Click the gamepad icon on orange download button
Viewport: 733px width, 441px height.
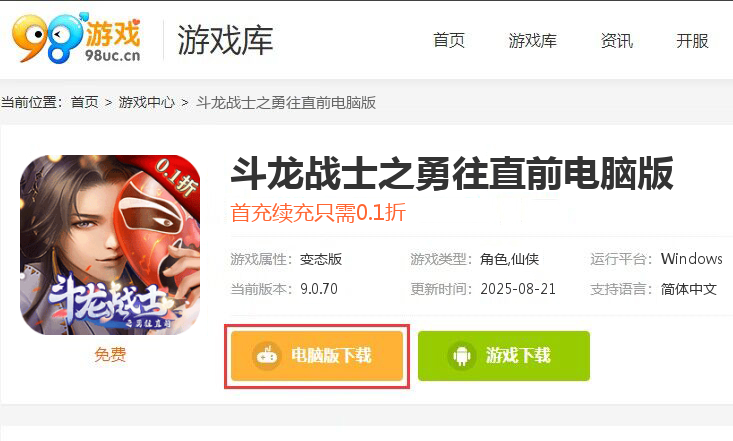(x=267, y=356)
